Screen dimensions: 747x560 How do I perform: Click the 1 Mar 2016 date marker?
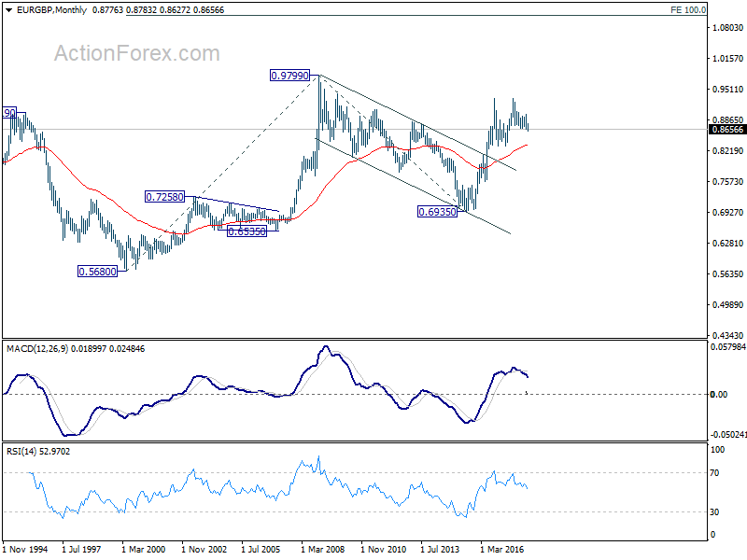coord(502,549)
